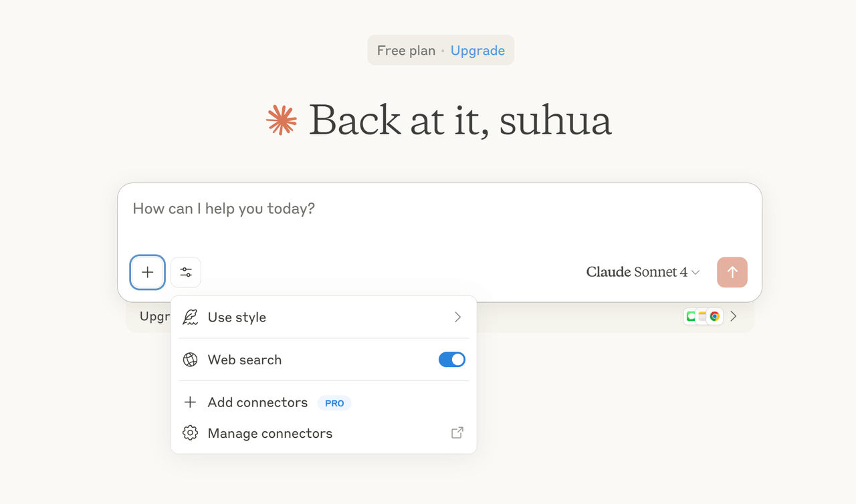856x504 pixels.
Task: Turn off the Web search toggle
Action: [x=452, y=360]
